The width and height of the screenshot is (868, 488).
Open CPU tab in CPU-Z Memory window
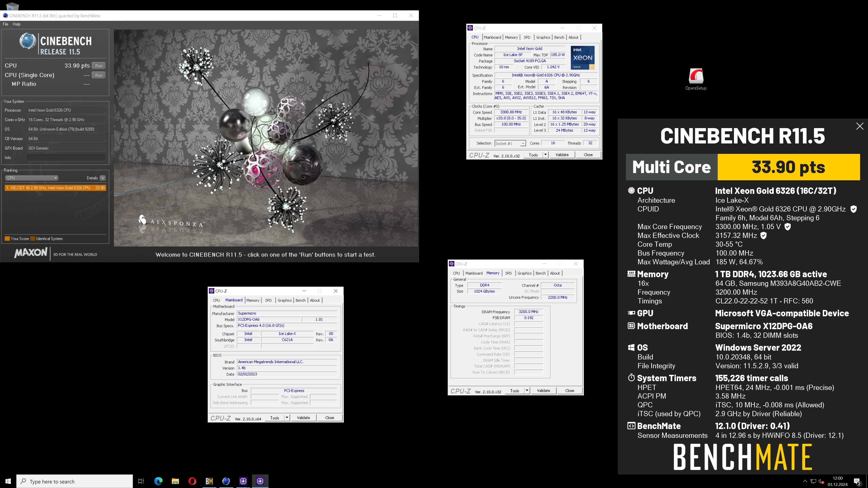pos(456,273)
